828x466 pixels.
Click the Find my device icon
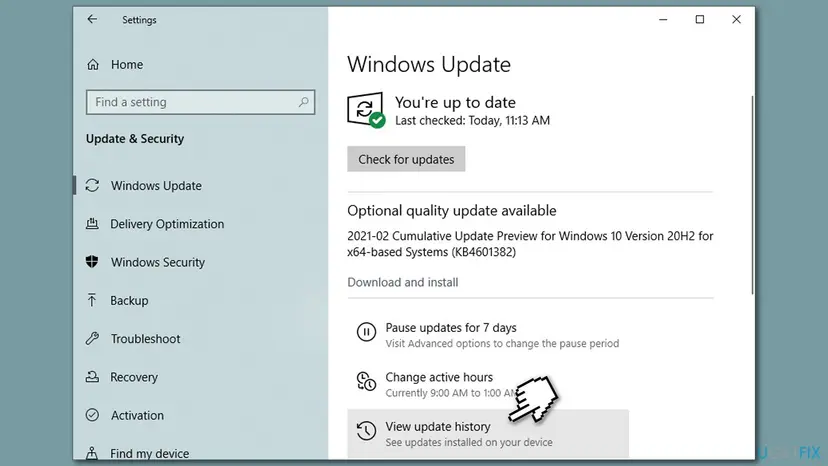coord(92,453)
